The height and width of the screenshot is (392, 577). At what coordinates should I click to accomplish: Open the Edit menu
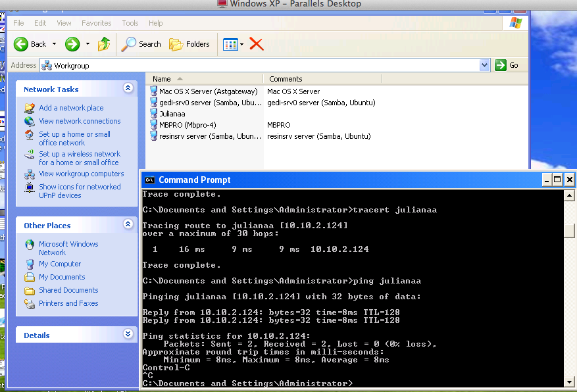40,23
